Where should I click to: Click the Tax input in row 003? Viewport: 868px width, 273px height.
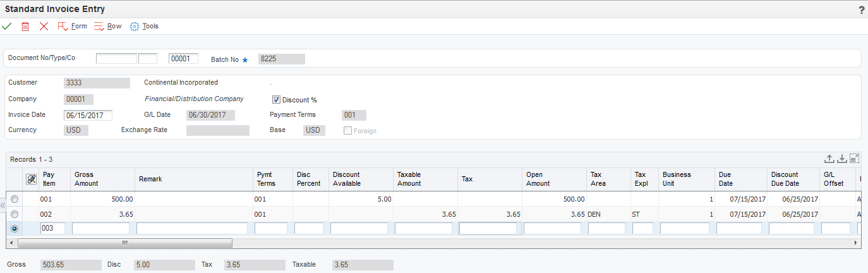point(488,229)
